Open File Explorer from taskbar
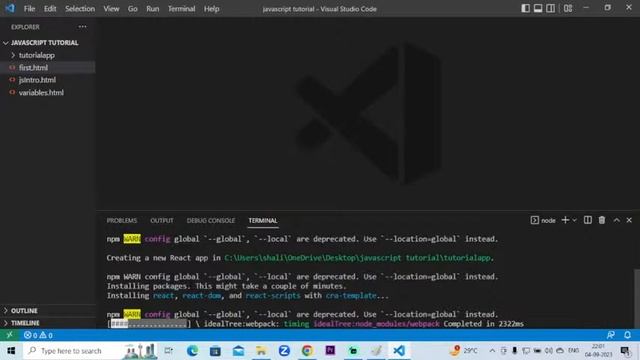This screenshot has width=640, height=360. [261, 351]
